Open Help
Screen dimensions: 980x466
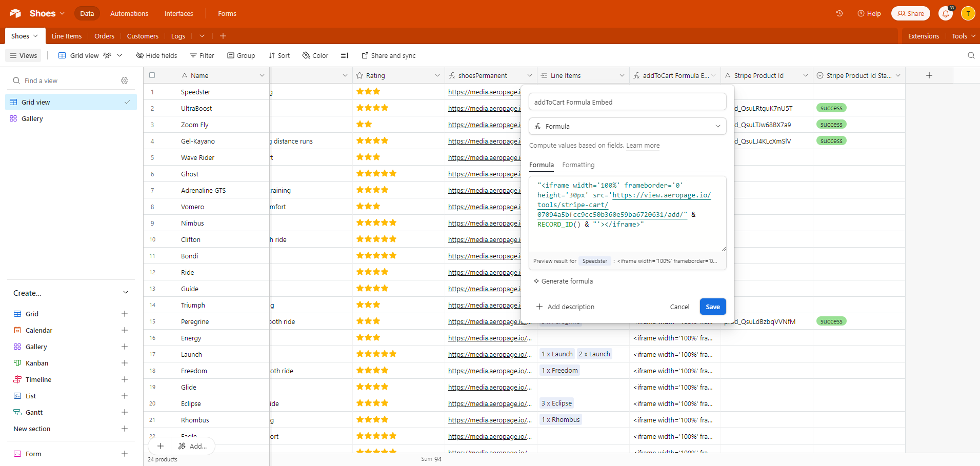(869, 13)
